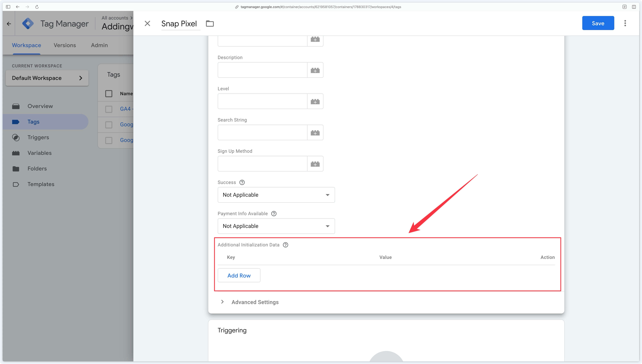Click the Value column header
Image resolution: width=642 pixels, height=364 pixels.
tap(385, 257)
